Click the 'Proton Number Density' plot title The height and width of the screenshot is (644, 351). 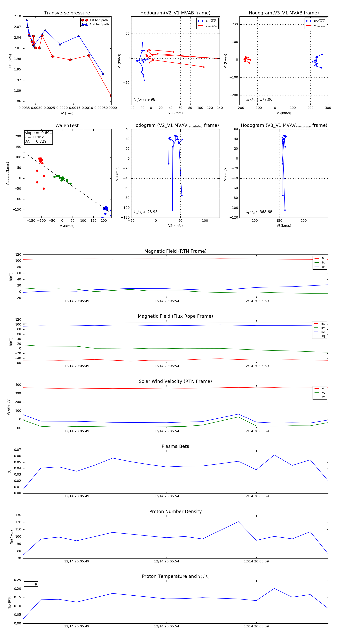tap(175, 511)
